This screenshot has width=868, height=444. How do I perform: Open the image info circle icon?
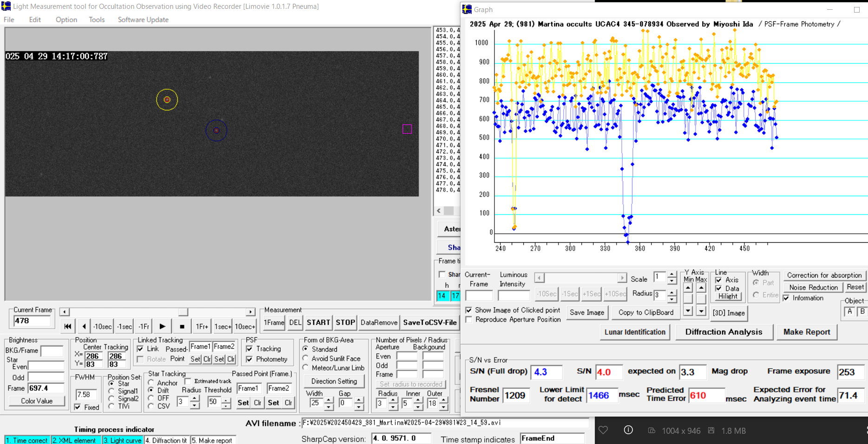(628, 430)
